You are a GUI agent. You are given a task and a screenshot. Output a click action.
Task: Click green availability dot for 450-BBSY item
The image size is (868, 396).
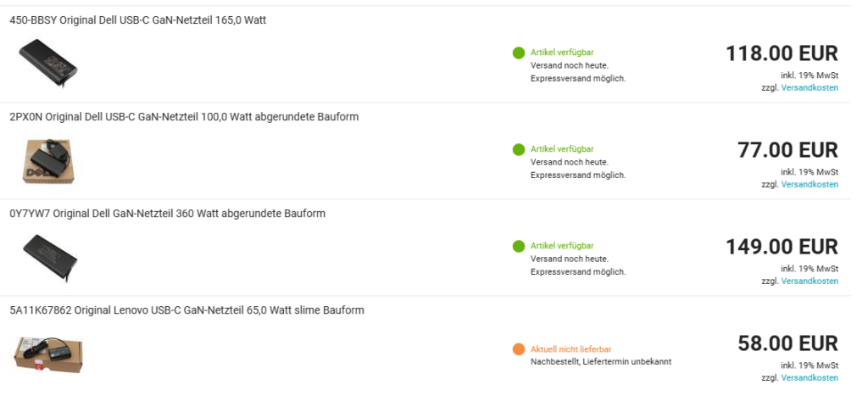[x=519, y=53]
